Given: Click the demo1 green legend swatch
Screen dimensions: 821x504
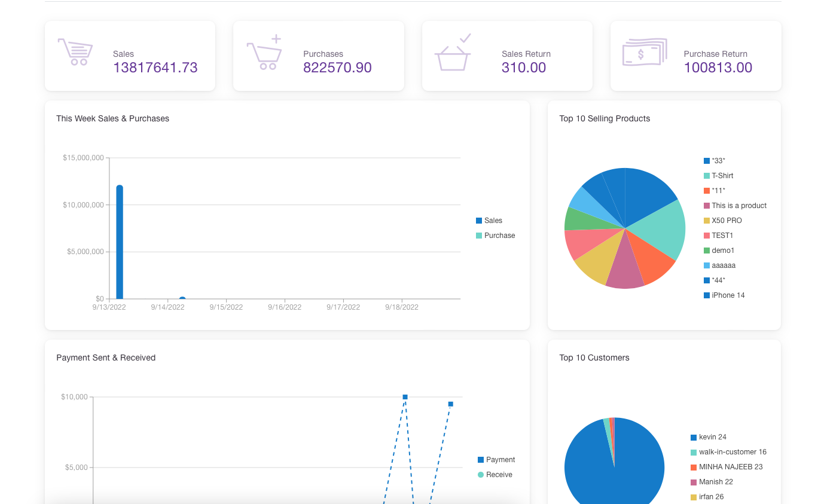Looking at the screenshot, I should 707,251.
